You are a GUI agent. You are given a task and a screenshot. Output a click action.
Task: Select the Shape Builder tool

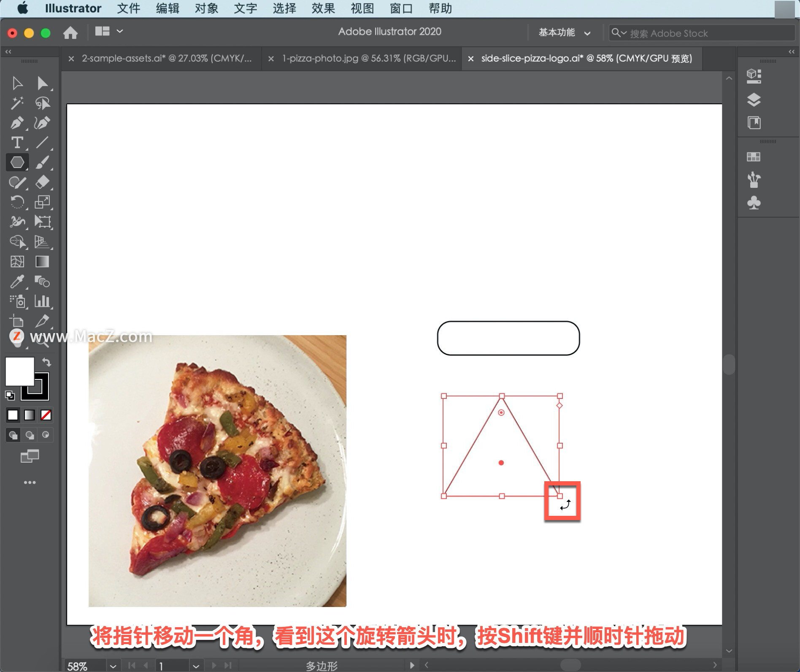(x=17, y=241)
